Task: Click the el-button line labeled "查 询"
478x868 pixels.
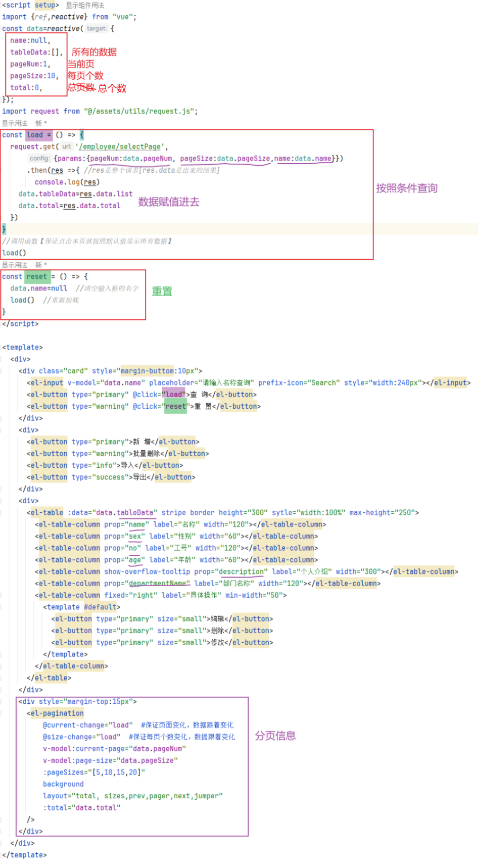Action: pyautogui.click(x=142, y=395)
